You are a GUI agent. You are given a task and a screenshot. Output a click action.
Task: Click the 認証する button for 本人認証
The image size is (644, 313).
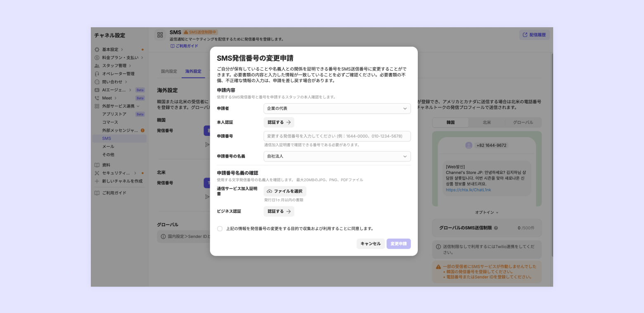point(279,122)
